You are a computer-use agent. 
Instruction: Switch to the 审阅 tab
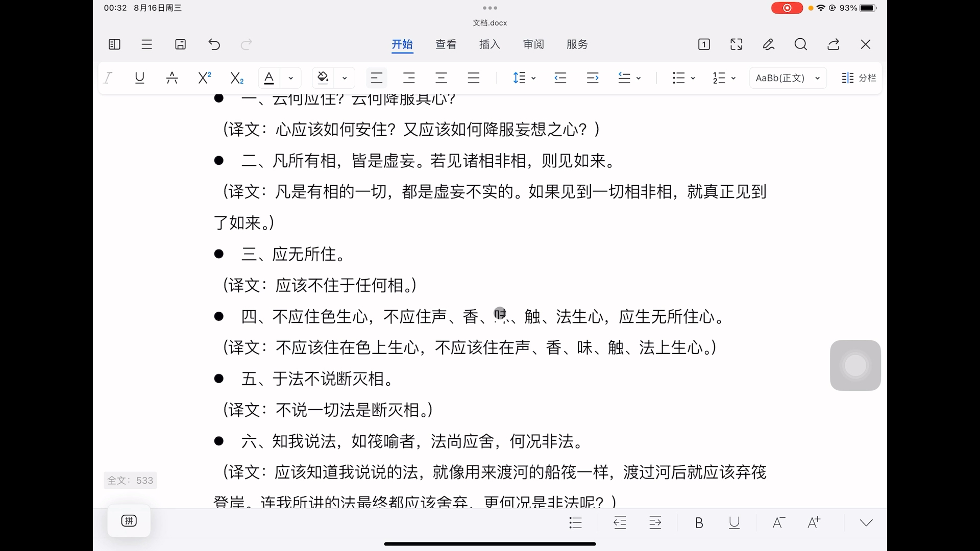tap(533, 44)
